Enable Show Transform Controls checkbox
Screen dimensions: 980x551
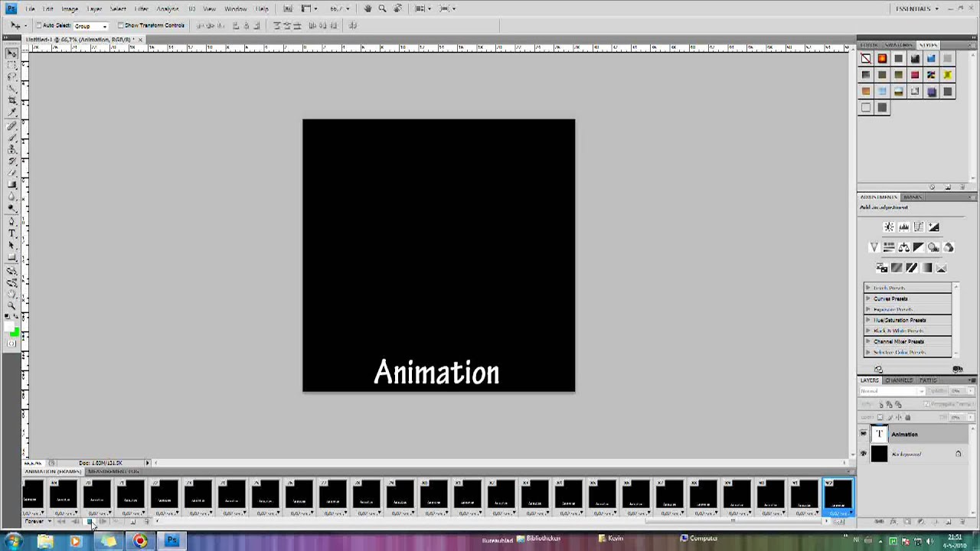pos(121,25)
